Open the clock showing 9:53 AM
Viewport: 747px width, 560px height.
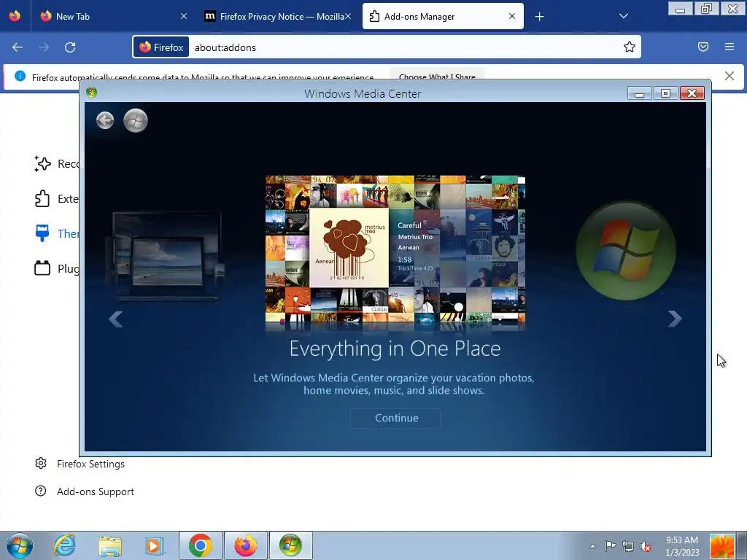coord(682,546)
